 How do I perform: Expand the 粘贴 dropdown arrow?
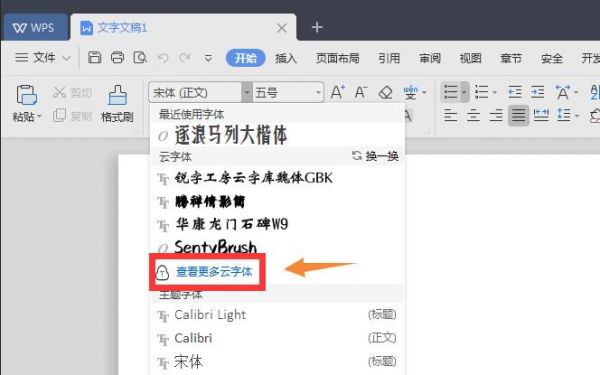coord(39,116)
